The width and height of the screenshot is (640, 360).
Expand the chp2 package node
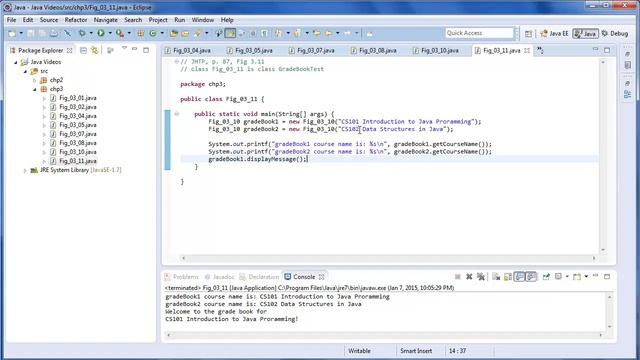coord(35,80)
